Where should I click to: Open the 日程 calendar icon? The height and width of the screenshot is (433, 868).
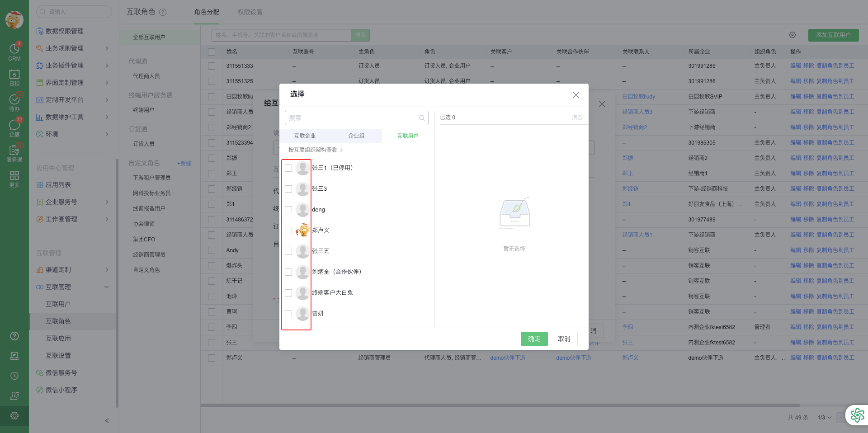(14, 77)
